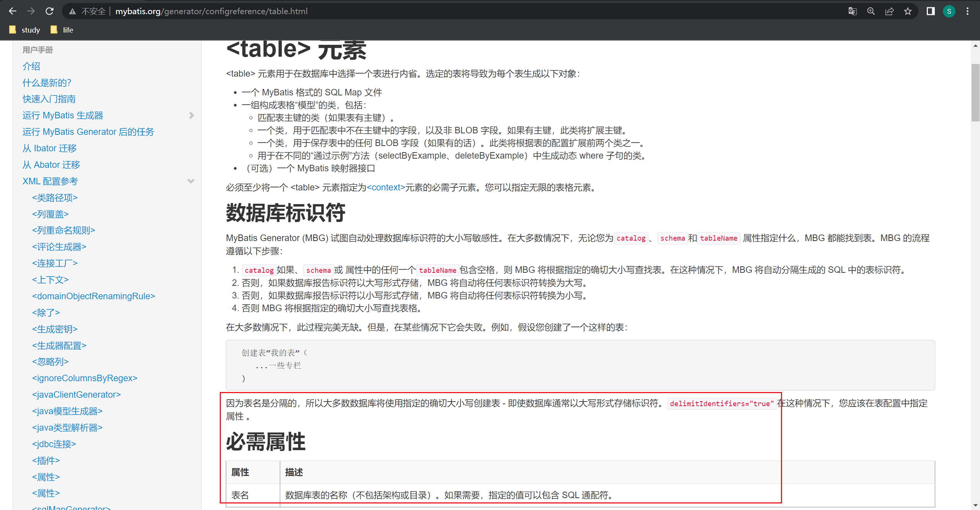Open the <除了> reference link

[x=46, y=313]
